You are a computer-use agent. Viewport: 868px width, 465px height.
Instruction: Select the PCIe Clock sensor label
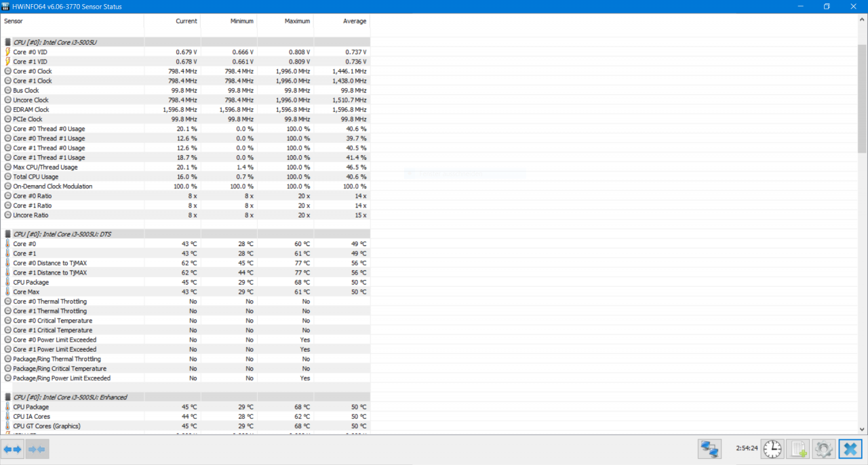click(x=28, y=119)
